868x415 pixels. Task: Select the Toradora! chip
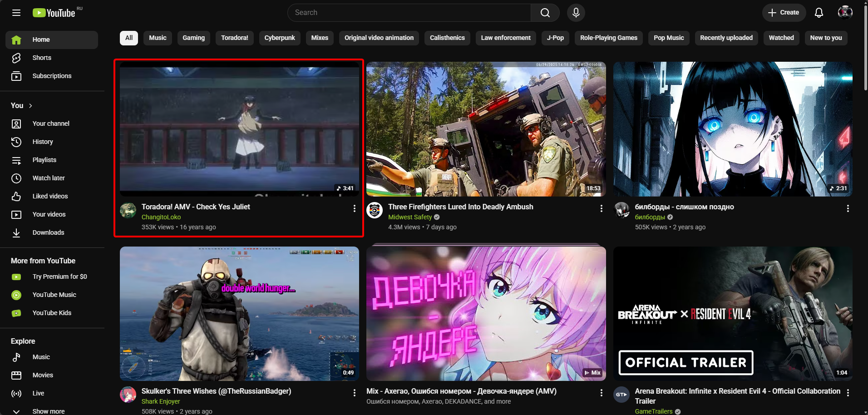tap(235, 38)
